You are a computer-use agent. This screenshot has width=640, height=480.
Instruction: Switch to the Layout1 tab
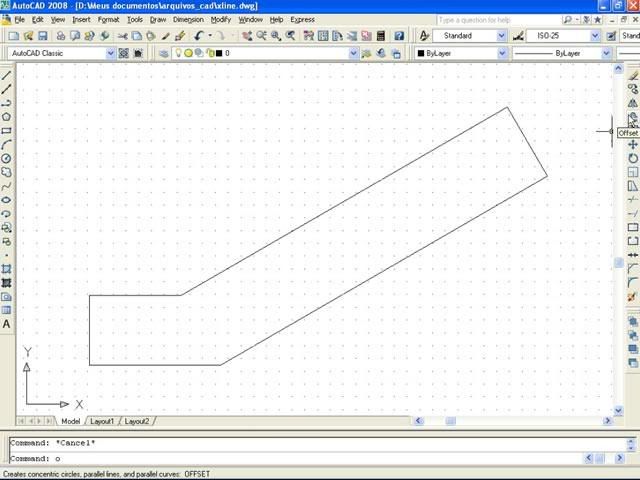102,421
